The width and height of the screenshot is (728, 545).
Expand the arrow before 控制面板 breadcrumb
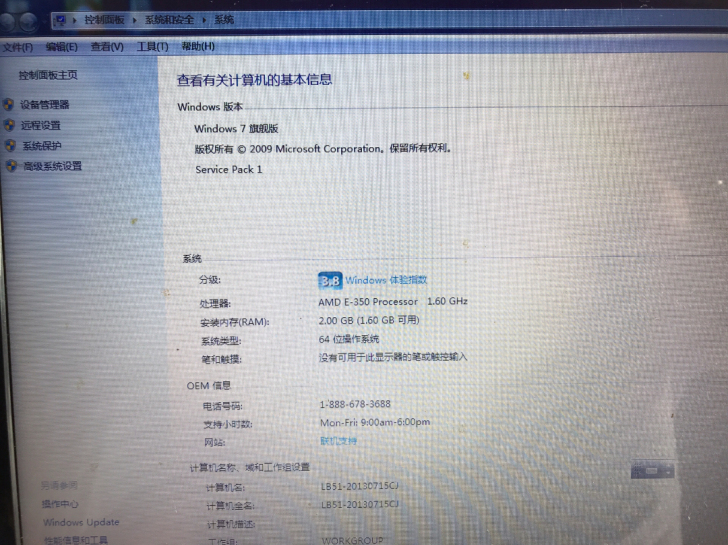(x=74, y=20)
